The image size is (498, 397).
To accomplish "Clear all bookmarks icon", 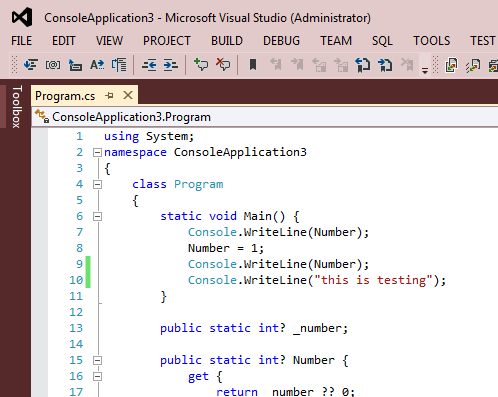I will [407, 65].
